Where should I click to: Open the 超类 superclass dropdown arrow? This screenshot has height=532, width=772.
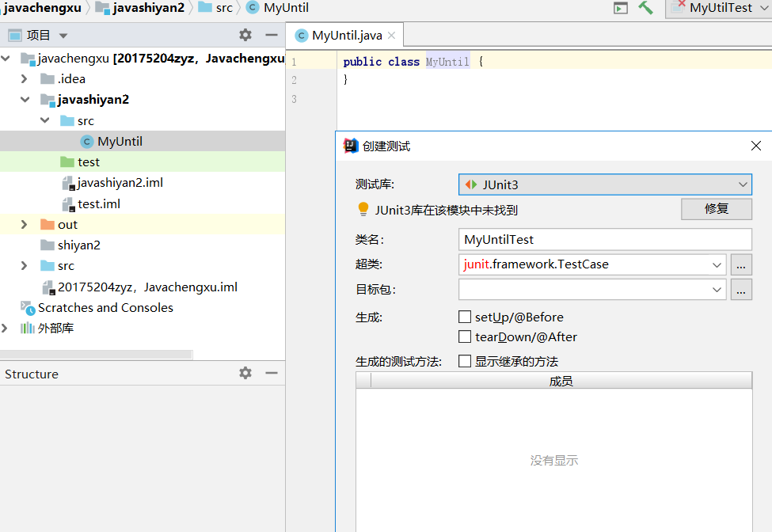pos(717,264)
